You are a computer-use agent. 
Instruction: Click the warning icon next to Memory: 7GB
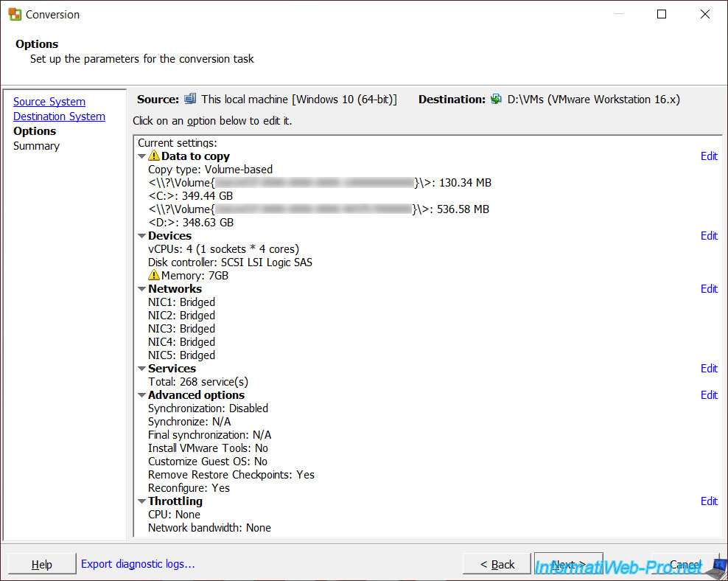pyautogui.click(x=154, y=276)
